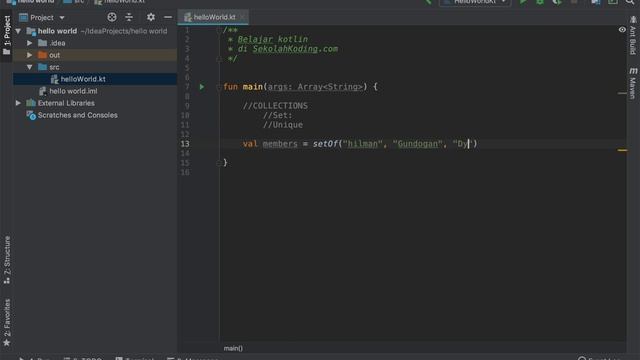640x360 pixels.
Task: Select the src folder row
Action: coord(95,67)
